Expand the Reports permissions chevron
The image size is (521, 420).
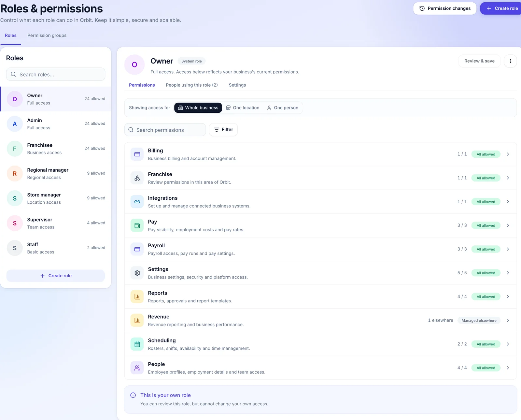(508, 297)
